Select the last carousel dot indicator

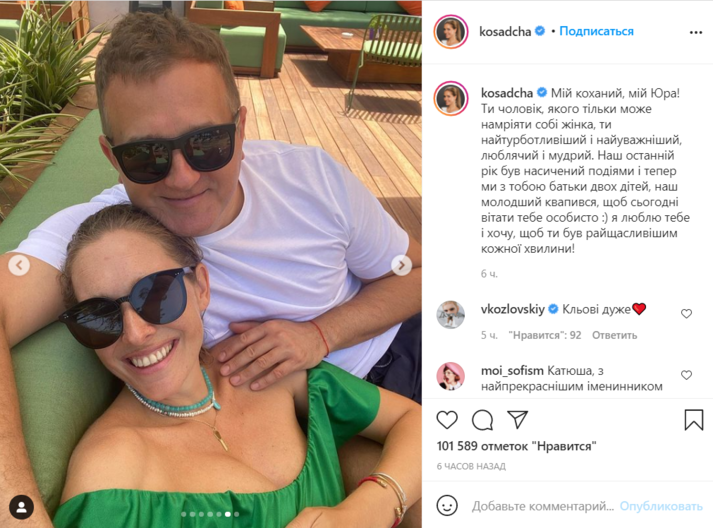236,514
